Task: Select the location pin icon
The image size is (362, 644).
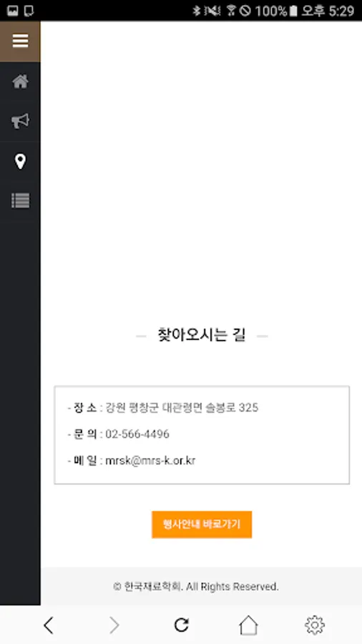Action: (20, 161)
